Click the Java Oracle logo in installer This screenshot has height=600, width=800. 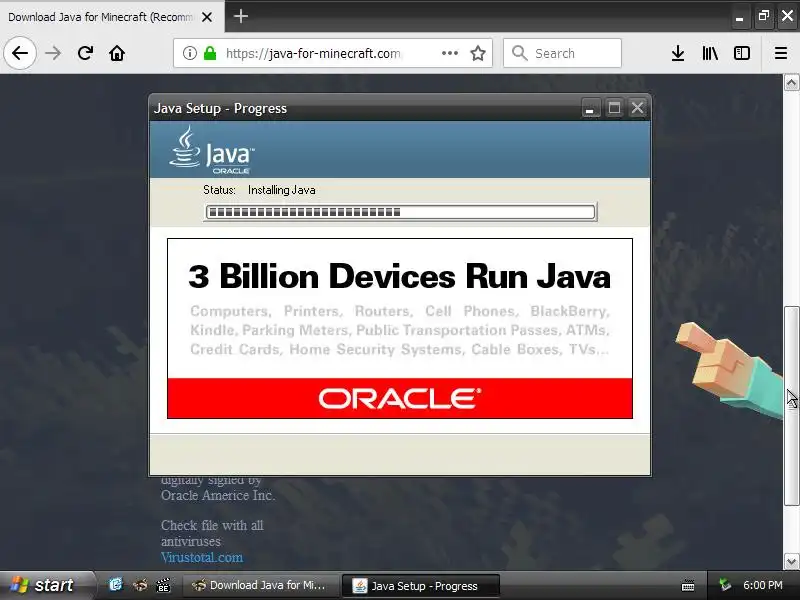coord(211,149)
